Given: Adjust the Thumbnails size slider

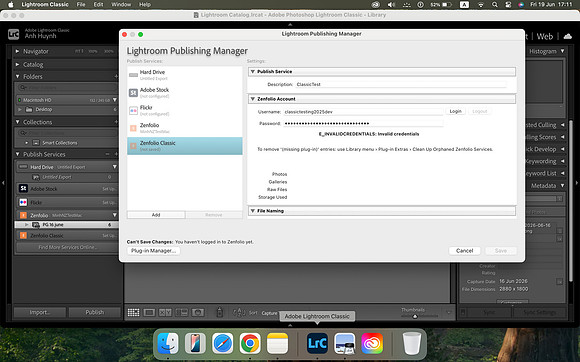Looking at the screenshot, I should (415, 317).
